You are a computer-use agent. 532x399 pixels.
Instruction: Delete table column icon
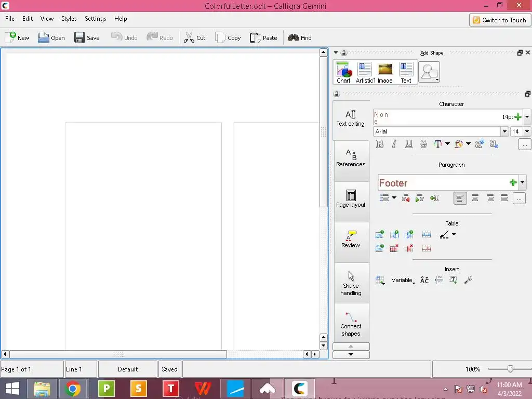coord(409,248)
